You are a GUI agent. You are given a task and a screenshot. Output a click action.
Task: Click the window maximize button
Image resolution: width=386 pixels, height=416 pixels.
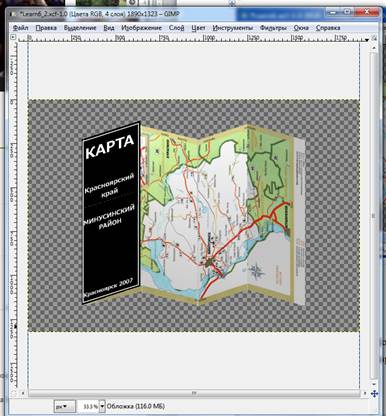(348, 12)
